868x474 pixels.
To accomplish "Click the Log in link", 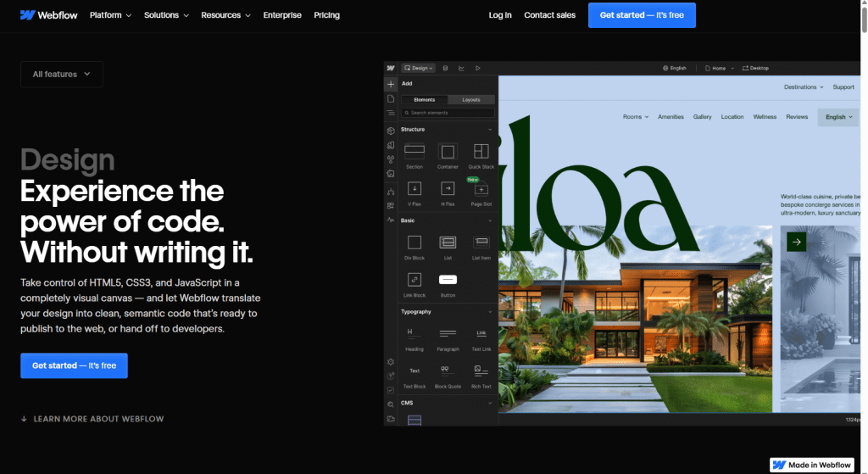I will pyautogui.click(x=500, y=15).
